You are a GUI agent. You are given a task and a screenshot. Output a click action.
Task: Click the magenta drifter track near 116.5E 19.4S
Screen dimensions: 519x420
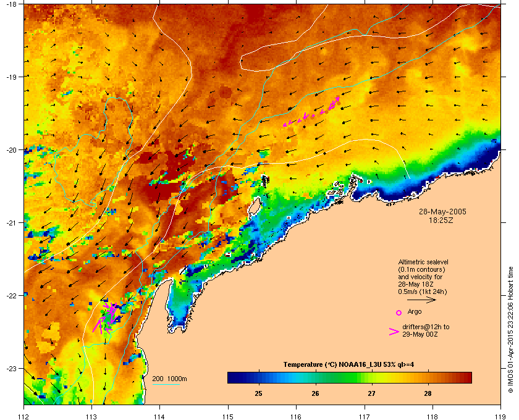tap(312, 111)
